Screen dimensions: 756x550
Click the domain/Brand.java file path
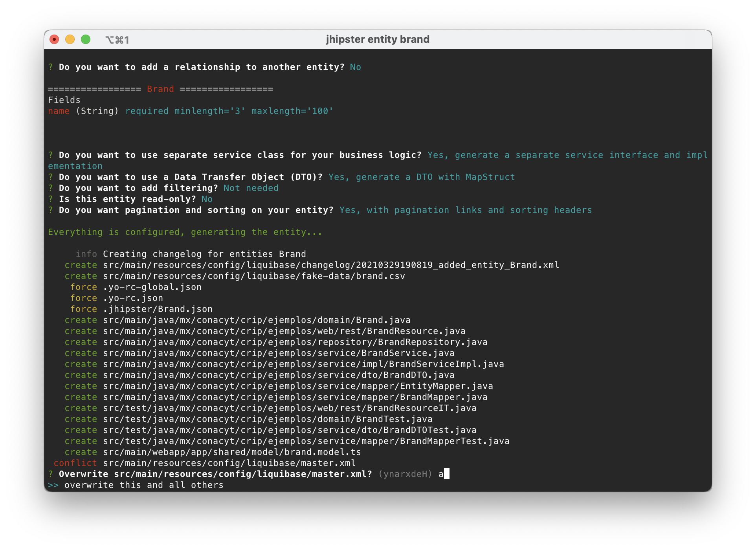click(x=257, y=320)
